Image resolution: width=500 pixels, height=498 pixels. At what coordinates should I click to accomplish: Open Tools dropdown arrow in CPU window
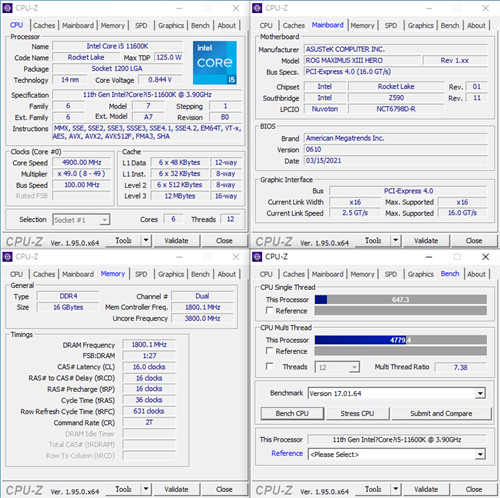pos(146,240)
